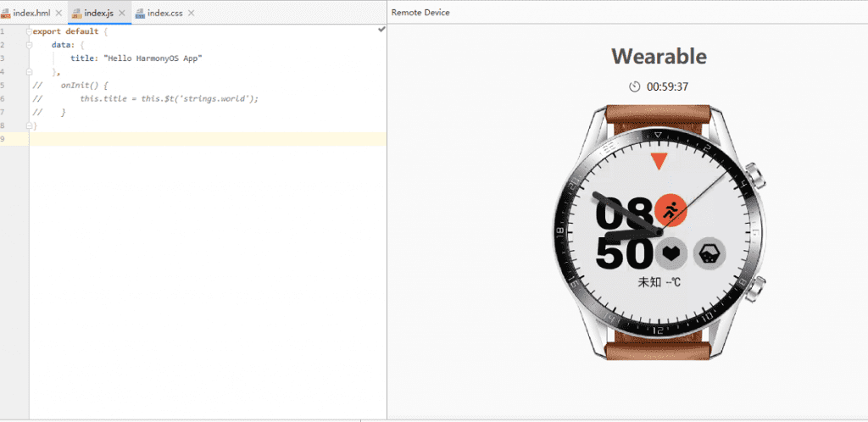Click the index.hml file type icon

(6, 13)
